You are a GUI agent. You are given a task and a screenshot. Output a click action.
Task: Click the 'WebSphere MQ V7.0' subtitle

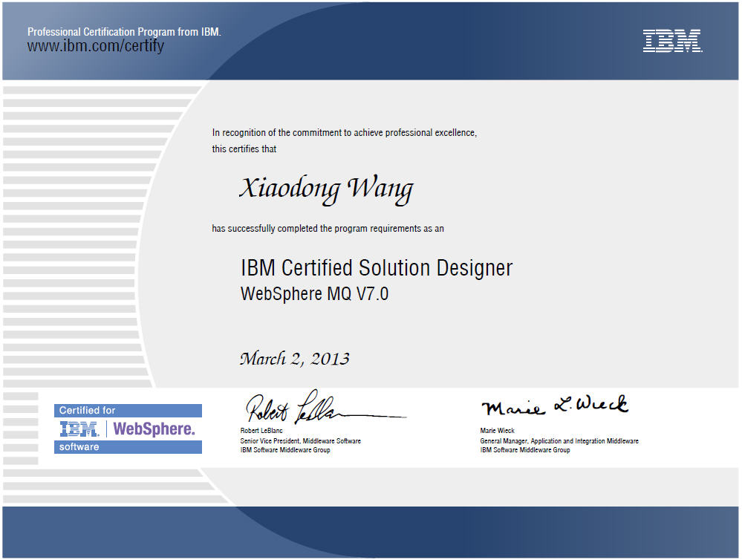click(x=315, y=293)
